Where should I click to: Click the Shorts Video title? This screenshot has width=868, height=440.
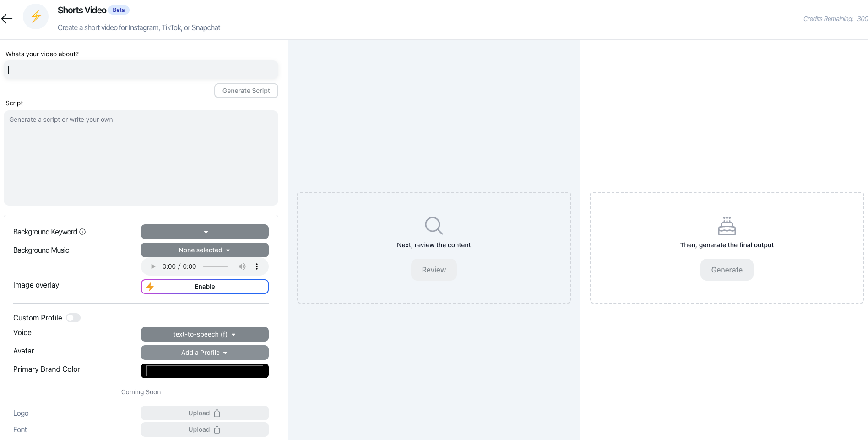click(x=82, y=10)
